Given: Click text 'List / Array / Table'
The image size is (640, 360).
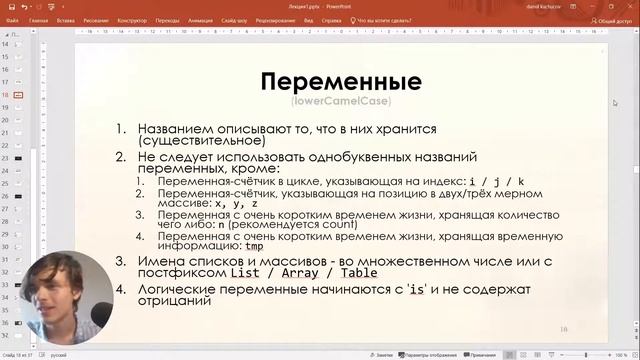Looking at the screenshot, I should pyautogui.click(x=304, y=273).
